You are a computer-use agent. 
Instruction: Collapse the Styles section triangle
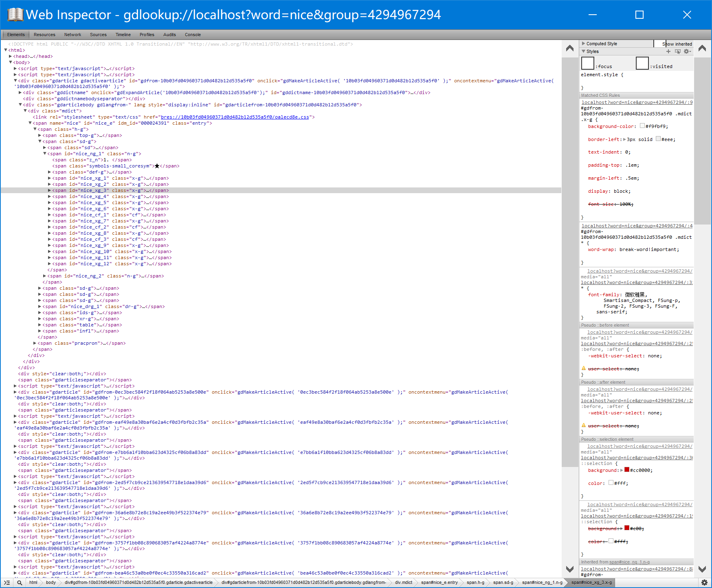pos(584,51)
